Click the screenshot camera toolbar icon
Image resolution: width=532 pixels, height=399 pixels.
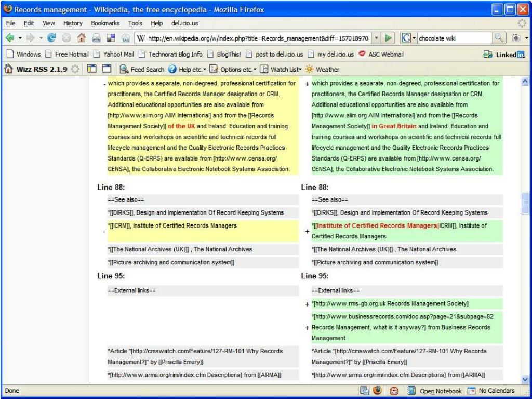[x=516, y=38]
